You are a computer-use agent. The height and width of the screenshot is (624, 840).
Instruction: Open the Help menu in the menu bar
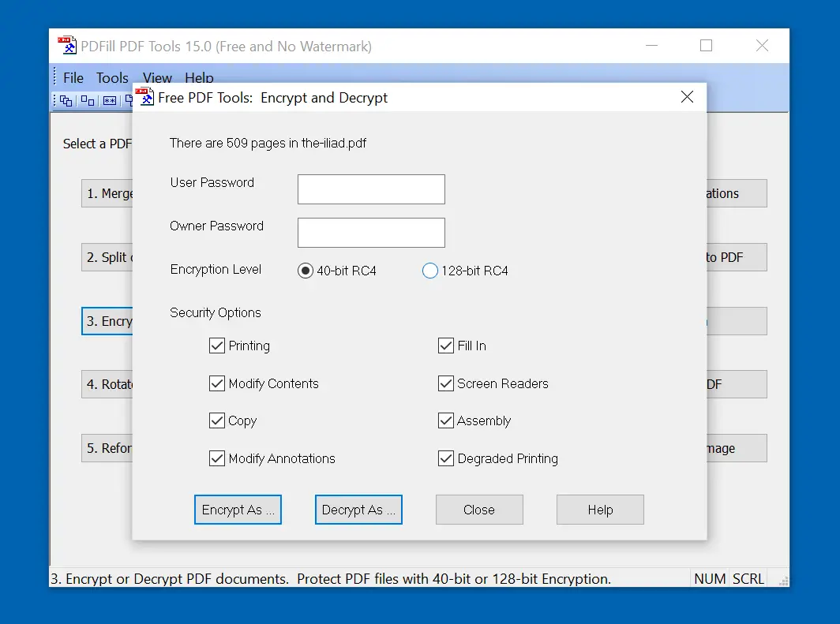pyautogui.click(x=199, y=77)
